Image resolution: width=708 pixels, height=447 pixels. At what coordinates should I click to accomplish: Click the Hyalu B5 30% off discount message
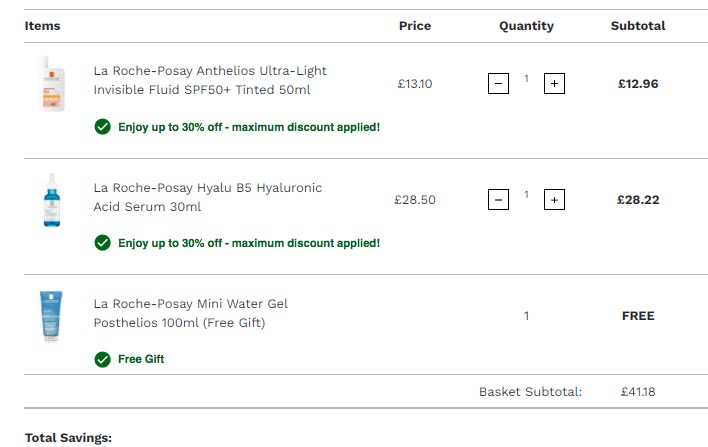(x=249, y=243)
